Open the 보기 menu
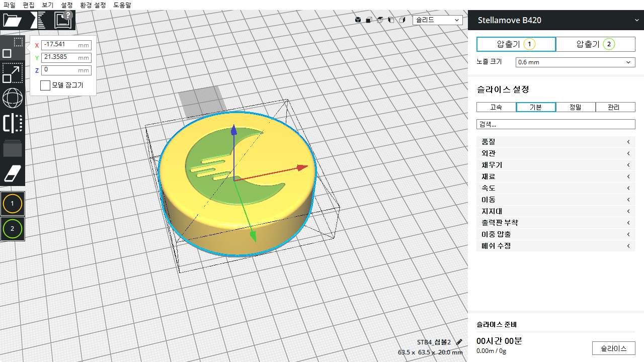 pyautogui.click(x=48, y=5)
